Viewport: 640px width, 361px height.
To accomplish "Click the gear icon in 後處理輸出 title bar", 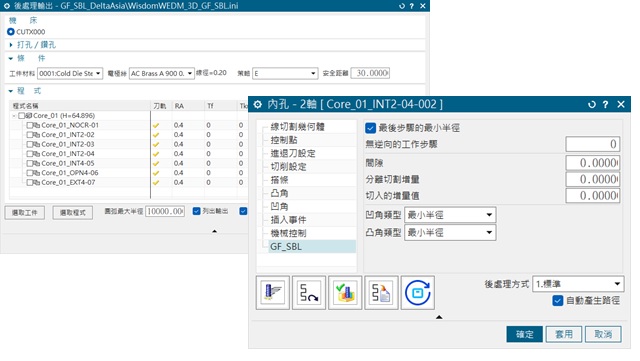I will [7, 6].
